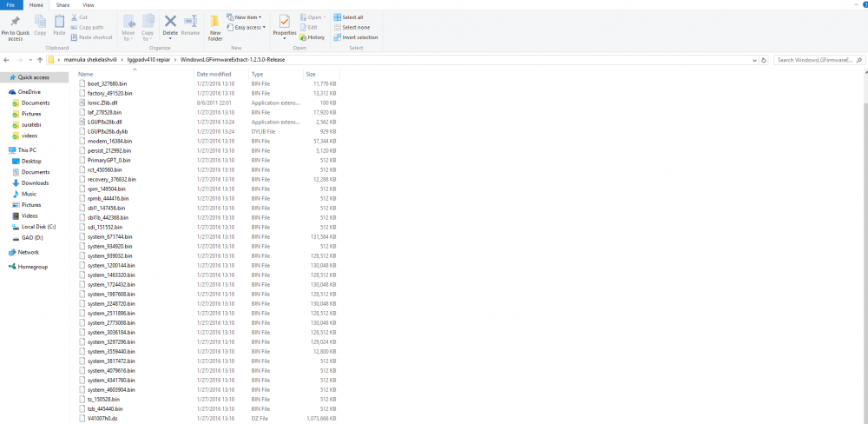Open Local Disk (C:) in the navigation pane
Screen dimensions: 868x424
39,226
